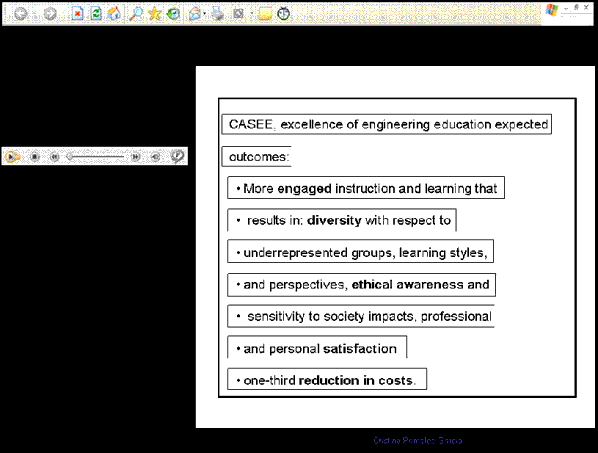
Task: Click the Windows flag logo
Action: tap(551, 10)
